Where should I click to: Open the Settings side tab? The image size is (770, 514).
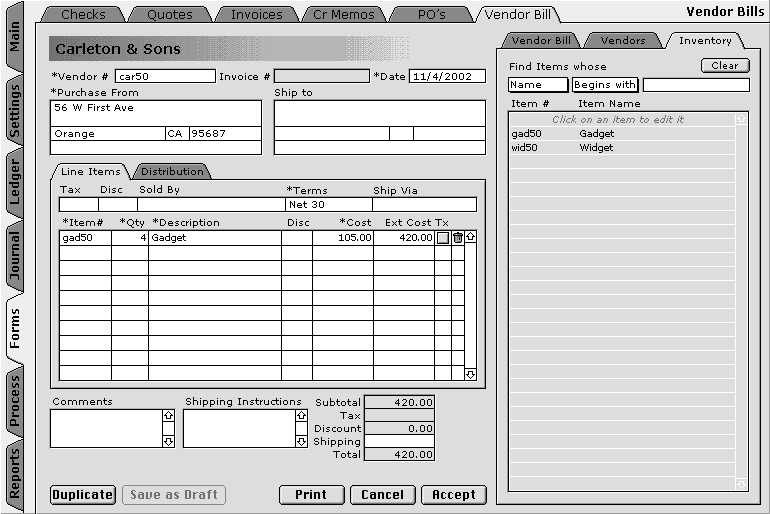point(14,110)
